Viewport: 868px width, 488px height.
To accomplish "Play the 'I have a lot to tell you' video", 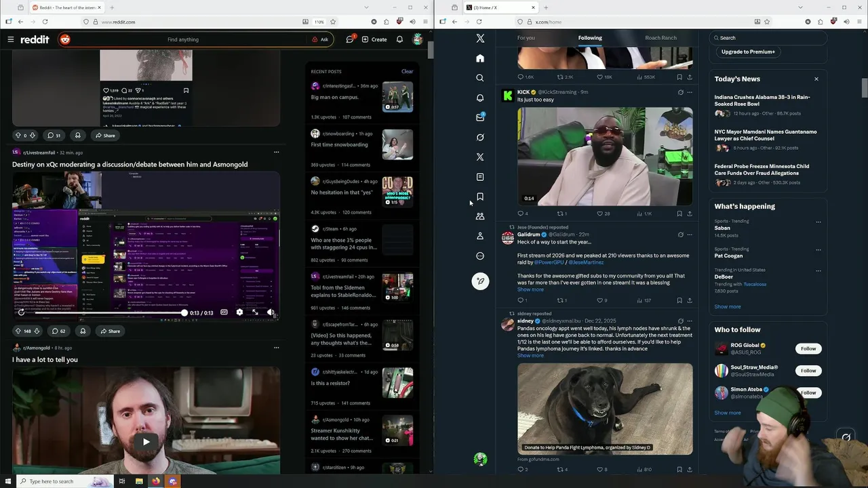I will point(146,442).
